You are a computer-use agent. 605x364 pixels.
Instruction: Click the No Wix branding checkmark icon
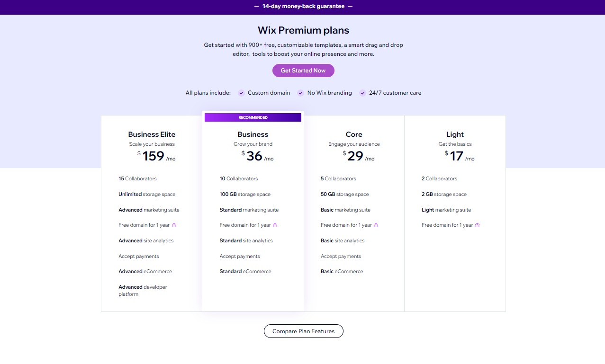coord(300,93)
